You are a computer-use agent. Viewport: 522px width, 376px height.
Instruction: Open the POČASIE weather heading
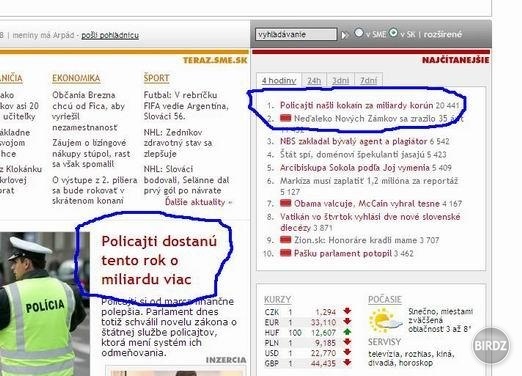click(385, 299)
